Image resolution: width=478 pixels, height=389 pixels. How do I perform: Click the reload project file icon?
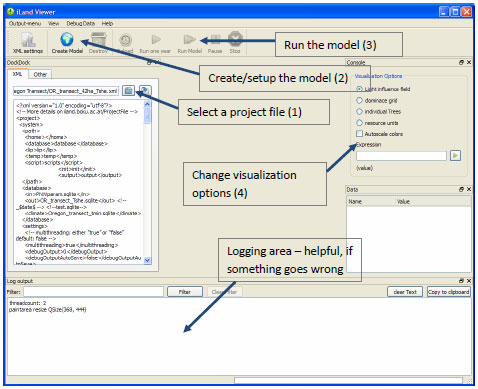point(145,90)
